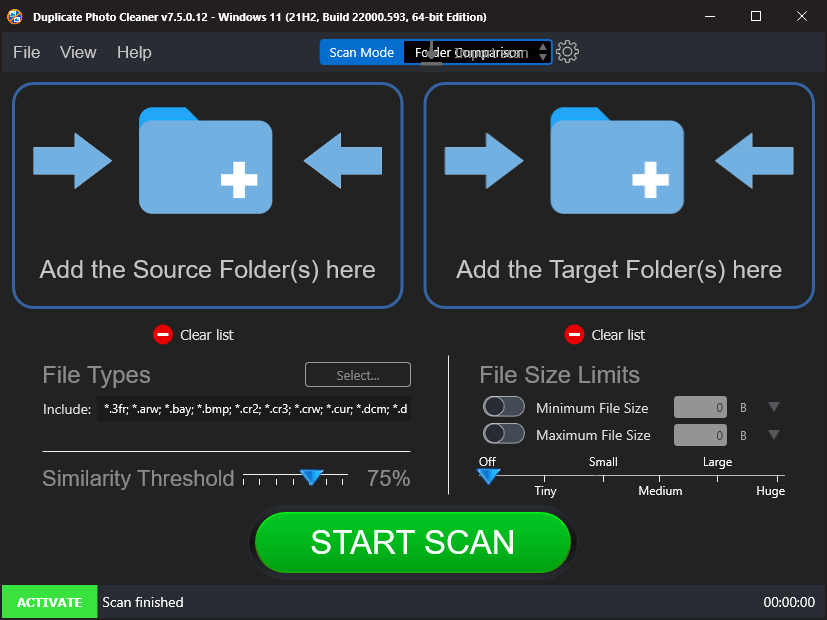Click the file size preset slider handle
The image size is (827, 620).
pos(488,477)
